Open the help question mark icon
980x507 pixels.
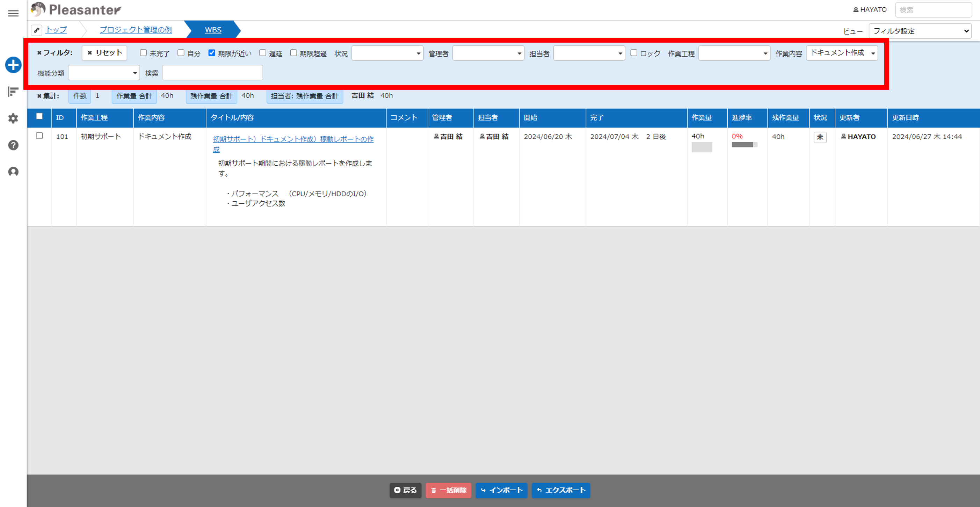coord(13,145)
